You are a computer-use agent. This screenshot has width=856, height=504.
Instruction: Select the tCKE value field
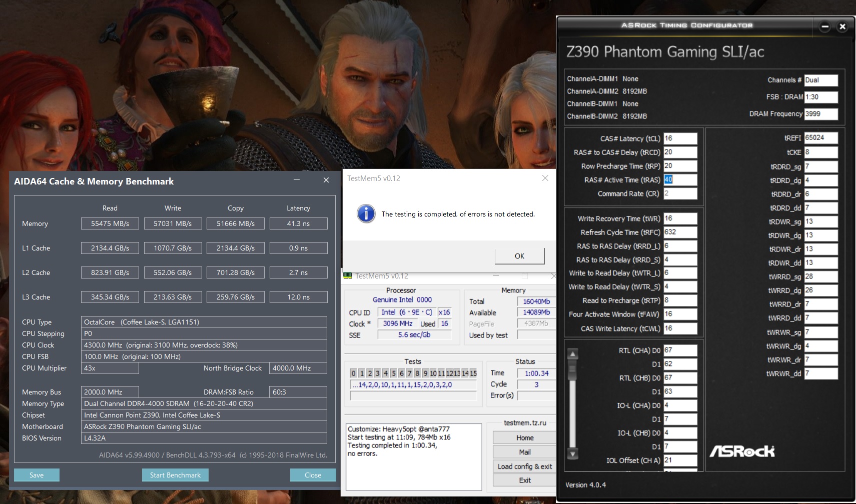(x=821, y=152)
